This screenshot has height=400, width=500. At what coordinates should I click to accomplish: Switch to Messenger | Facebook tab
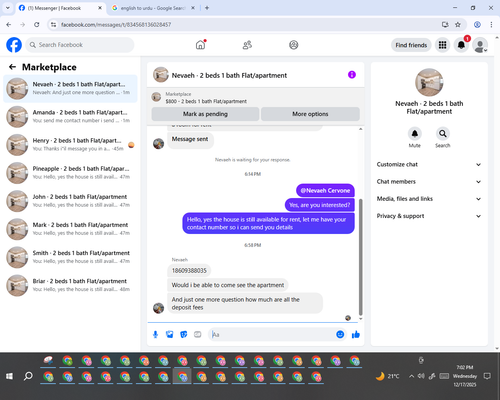coord(60,8)
